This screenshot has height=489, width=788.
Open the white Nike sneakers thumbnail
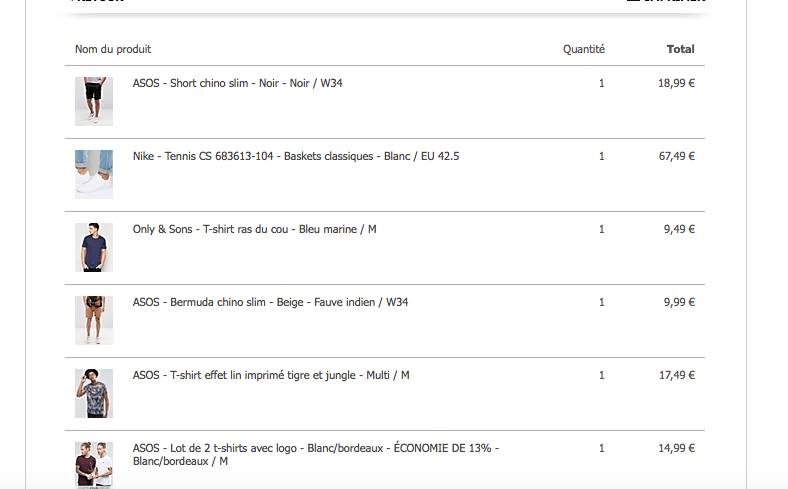click(94, 174)
